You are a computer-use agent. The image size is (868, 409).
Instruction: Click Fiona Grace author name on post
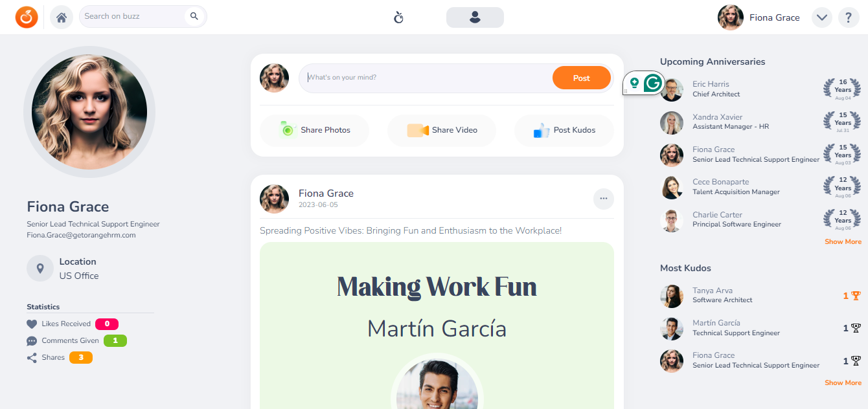pyautogui.click(x=326, y=193)
